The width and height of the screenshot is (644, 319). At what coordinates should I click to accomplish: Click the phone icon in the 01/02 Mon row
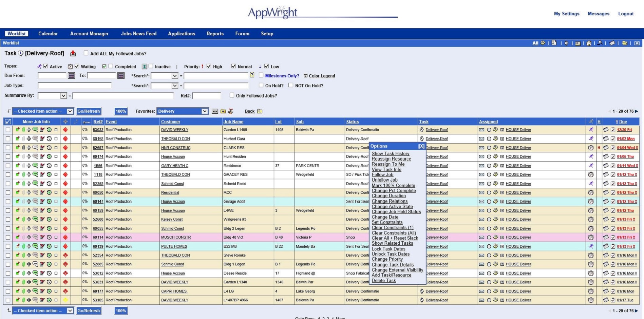tap(496, 138)
